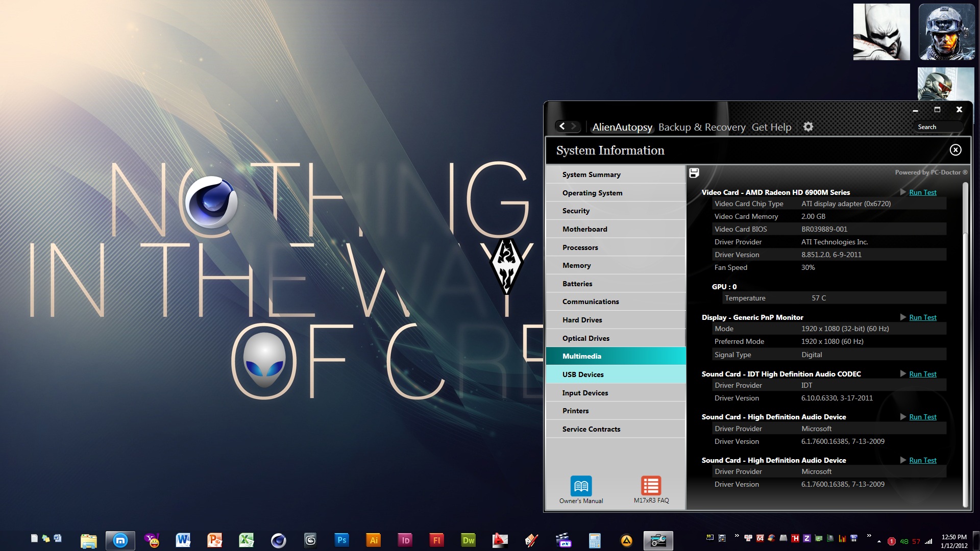980x551 pixels.
Task: Select System Summary in the sidebar
Action: pos(616,174)
